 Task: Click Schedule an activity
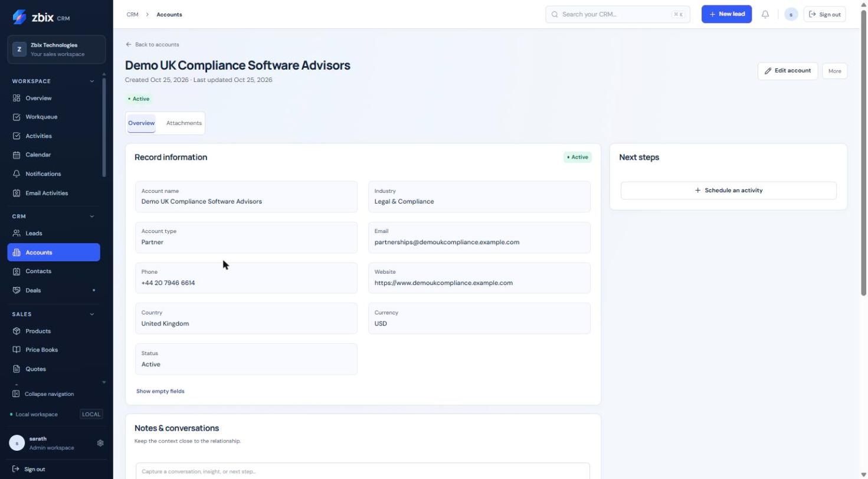(729, 191)
